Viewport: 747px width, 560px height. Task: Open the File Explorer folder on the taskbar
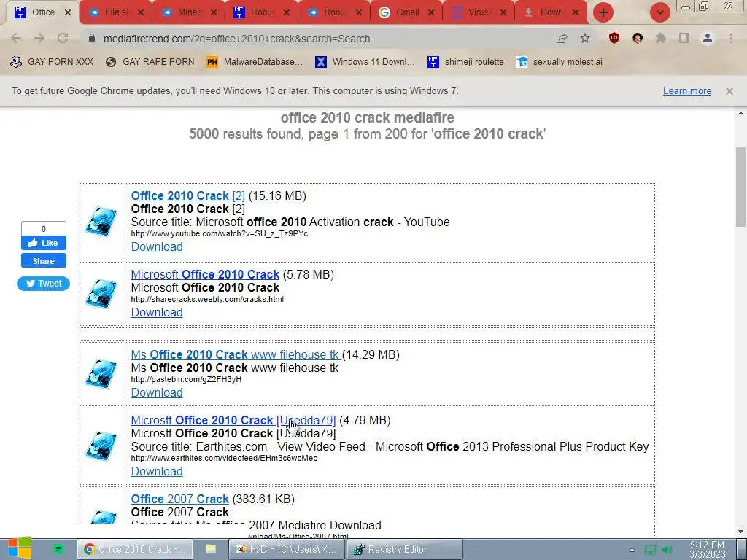(211, 549)
